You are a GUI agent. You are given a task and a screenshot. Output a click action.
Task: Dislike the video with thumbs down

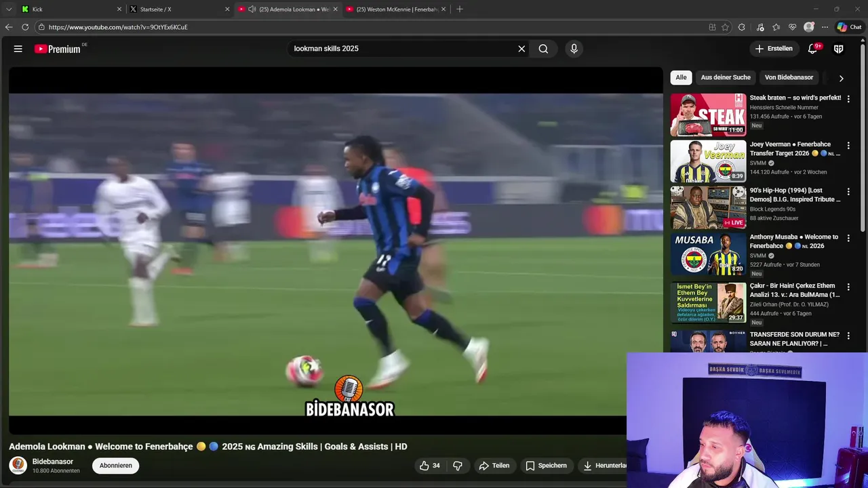point(458,466)
